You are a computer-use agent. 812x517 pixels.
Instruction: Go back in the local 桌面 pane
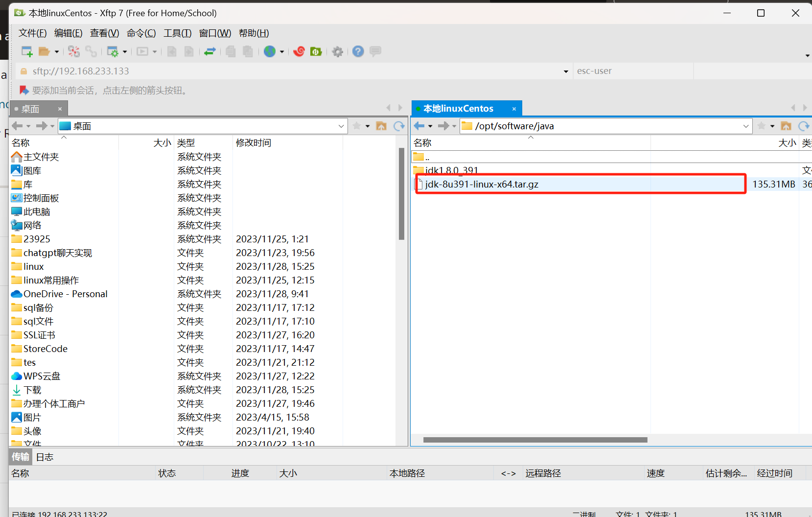click(17, 126)
